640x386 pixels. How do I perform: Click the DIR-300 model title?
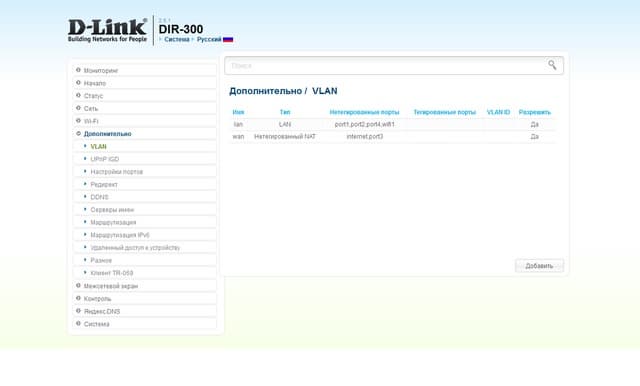click(180, 29)
